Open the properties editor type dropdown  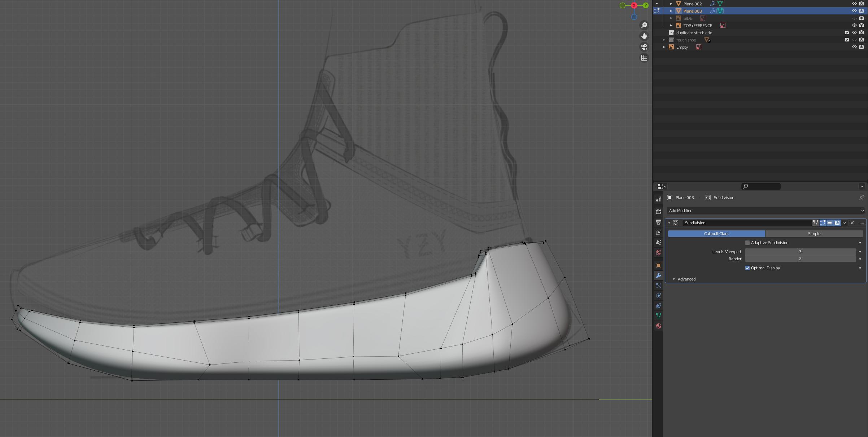tap(662, 186)
